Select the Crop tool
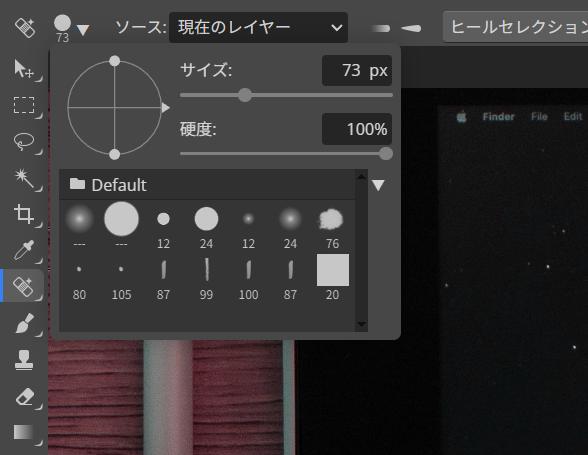The height and width of the screenshot is (455, 588). tap(24, 214)
